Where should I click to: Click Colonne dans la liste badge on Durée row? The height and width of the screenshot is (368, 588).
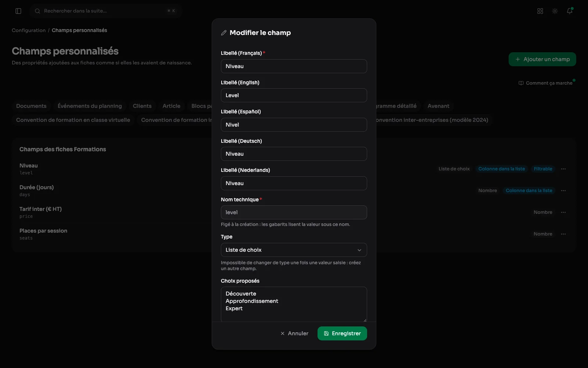[x=529, y=191]
